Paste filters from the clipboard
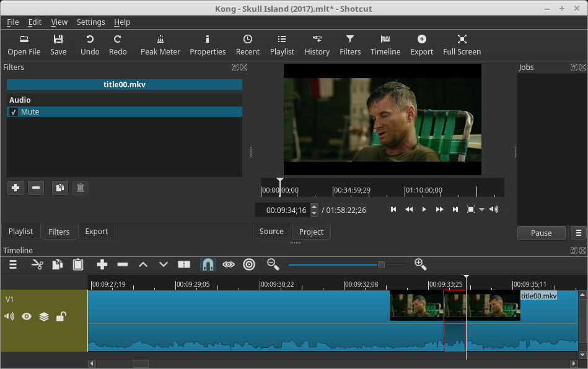Screen dimensions: 588x369 tap(81, 188)
